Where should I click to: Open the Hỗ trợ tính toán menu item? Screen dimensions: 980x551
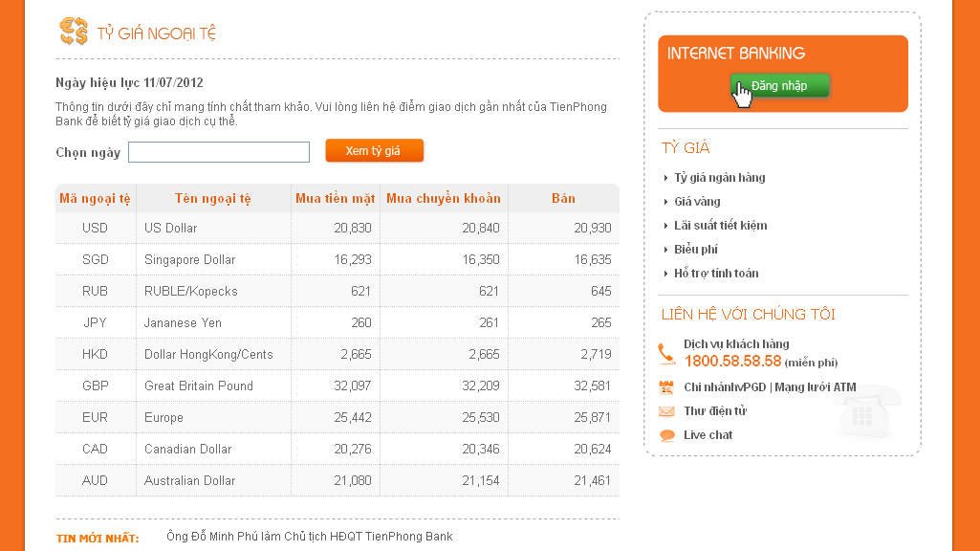pos(716,274)
